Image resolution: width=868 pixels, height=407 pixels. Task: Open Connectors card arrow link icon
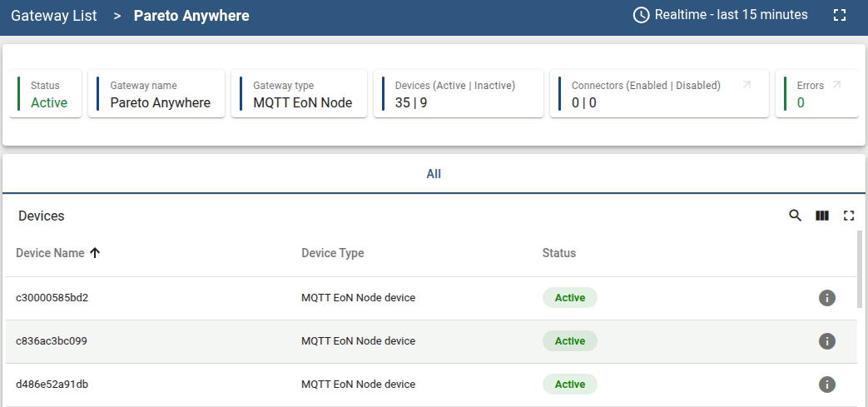pyautogui.click(x=746, y=85)
